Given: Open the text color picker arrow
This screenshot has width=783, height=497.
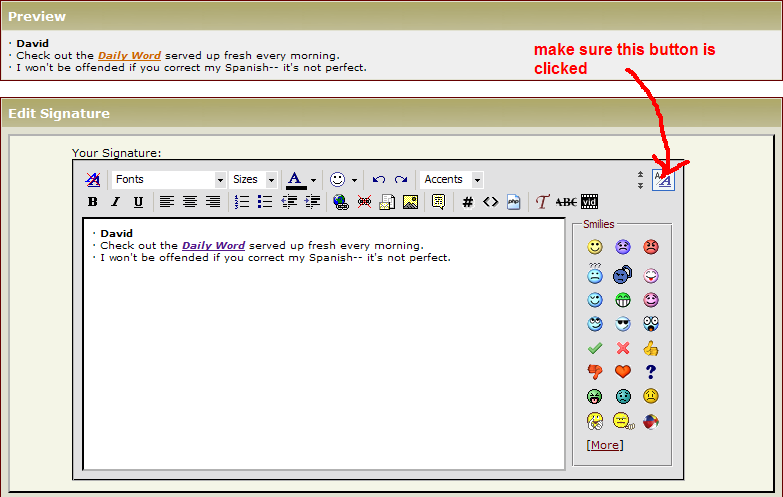Looking at the screenshot, I should coord(313,180).
